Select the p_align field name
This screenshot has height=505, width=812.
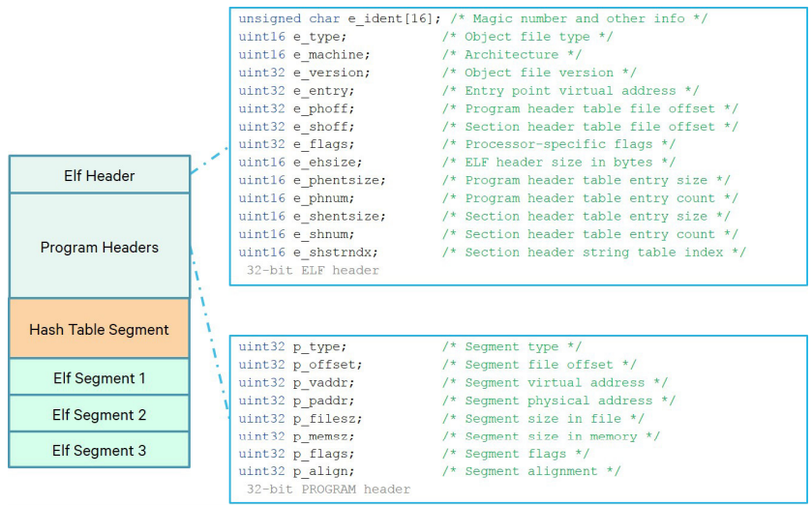323,471
